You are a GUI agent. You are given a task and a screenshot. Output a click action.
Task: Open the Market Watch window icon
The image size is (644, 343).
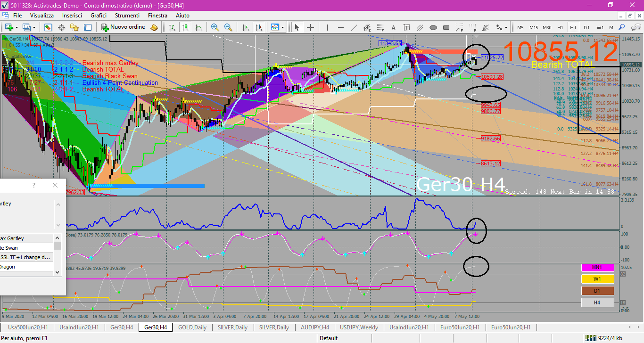pyautogui.click(x=49, y=27)
